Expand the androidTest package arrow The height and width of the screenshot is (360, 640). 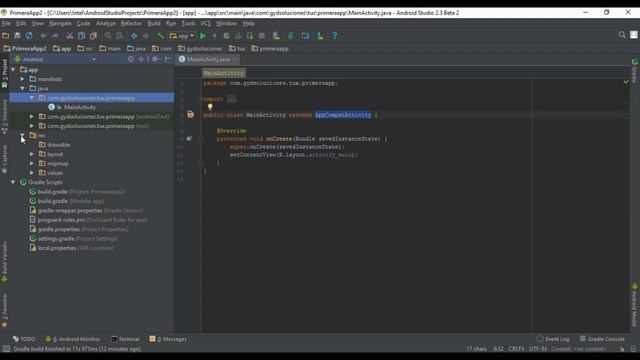(32, 116)
